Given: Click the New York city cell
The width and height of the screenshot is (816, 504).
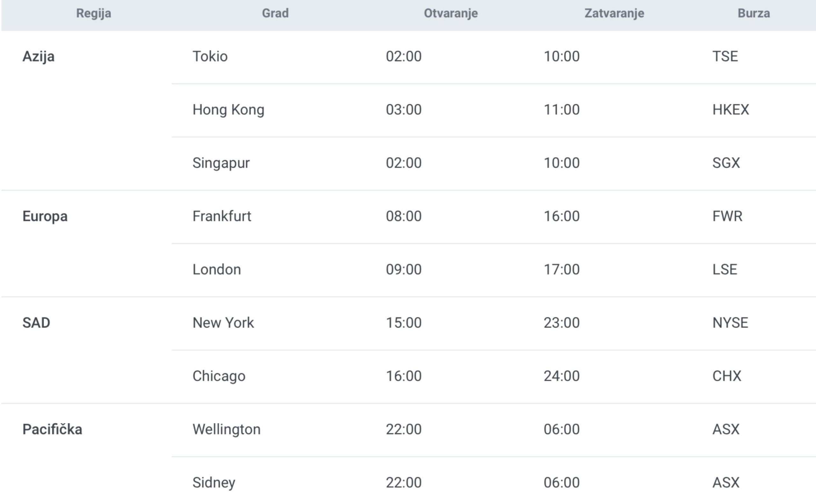Looking at the screenshot, I should (x=223, y=323).
